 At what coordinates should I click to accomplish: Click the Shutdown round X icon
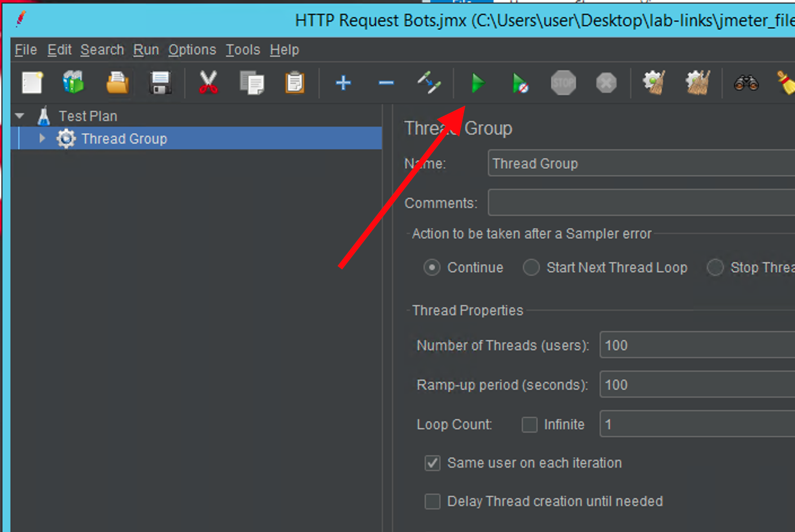[x=606, y=83]
